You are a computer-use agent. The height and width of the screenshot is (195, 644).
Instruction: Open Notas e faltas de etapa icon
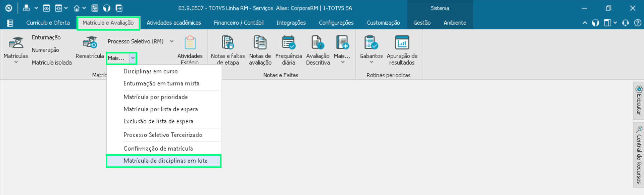pyautogui.click(x=228, y=43)
